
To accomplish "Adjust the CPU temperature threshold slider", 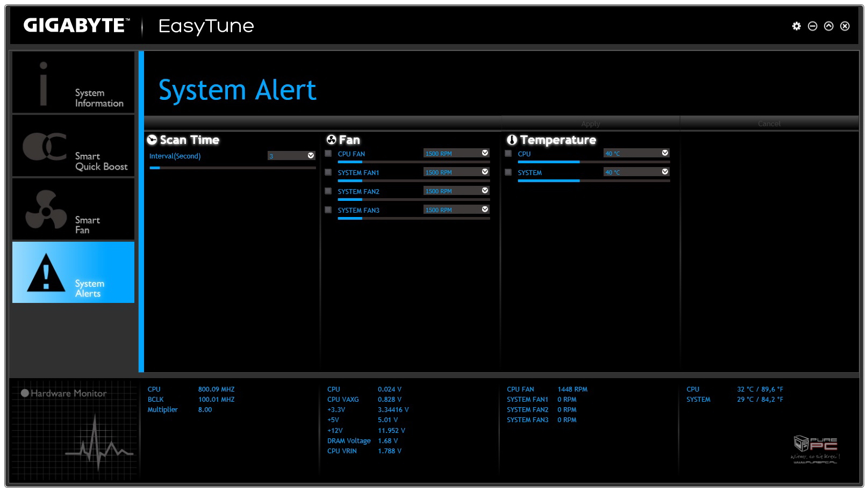I will point(594,162).
